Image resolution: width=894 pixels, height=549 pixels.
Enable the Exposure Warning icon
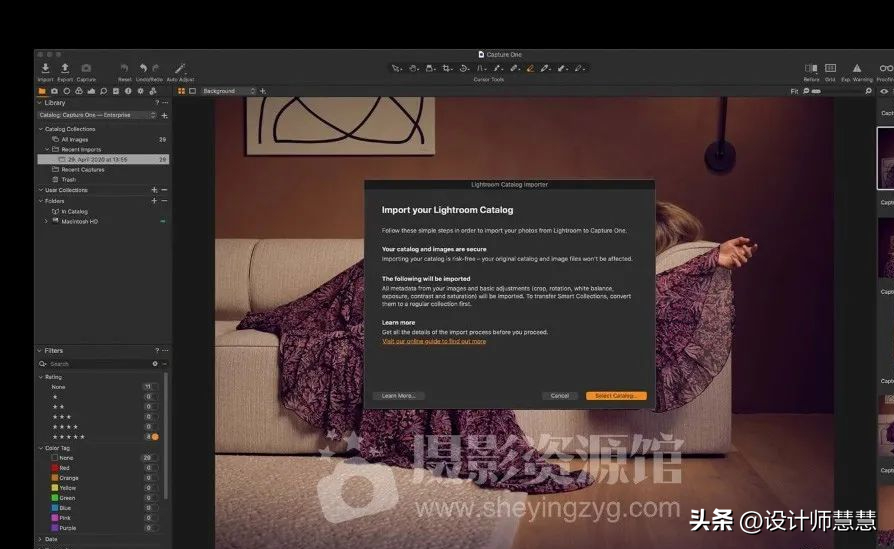tap(856, 68)
